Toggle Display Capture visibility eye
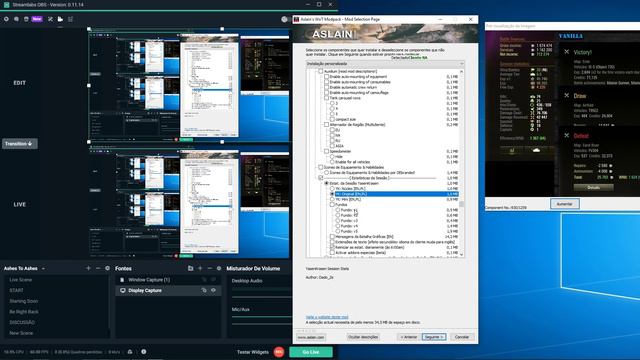 (213, 290)
